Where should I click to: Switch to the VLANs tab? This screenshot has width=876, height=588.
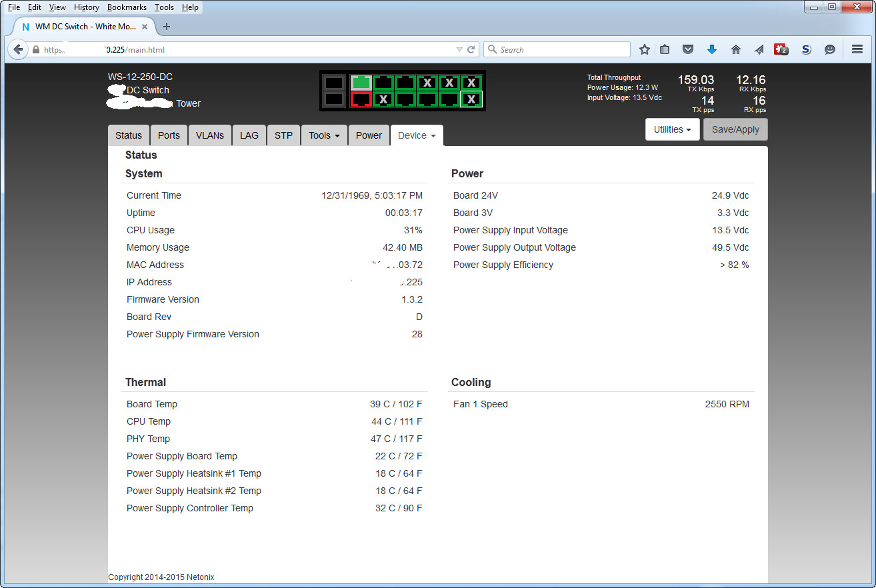pyautogui.click(x=210, y=135)
